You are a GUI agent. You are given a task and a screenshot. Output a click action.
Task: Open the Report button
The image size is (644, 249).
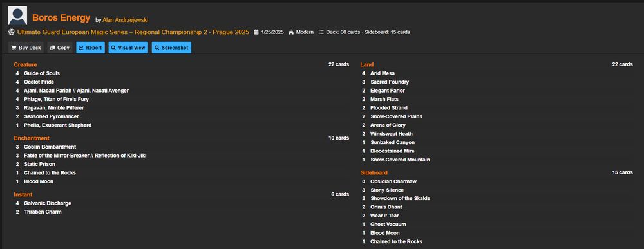(90, 48)
